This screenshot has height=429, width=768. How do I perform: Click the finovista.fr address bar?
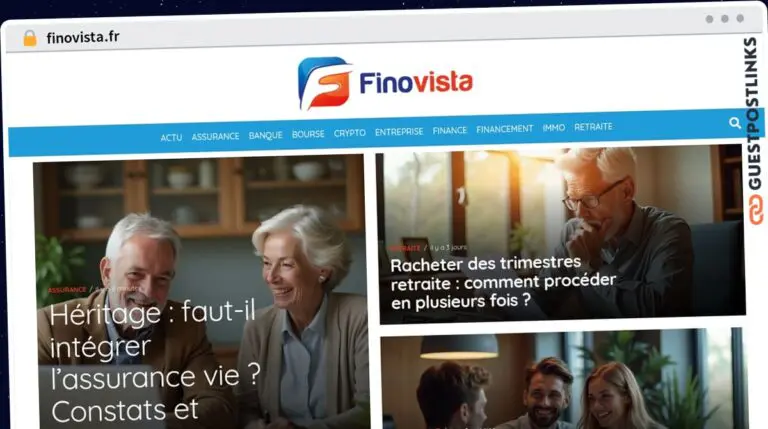[83, 37]
